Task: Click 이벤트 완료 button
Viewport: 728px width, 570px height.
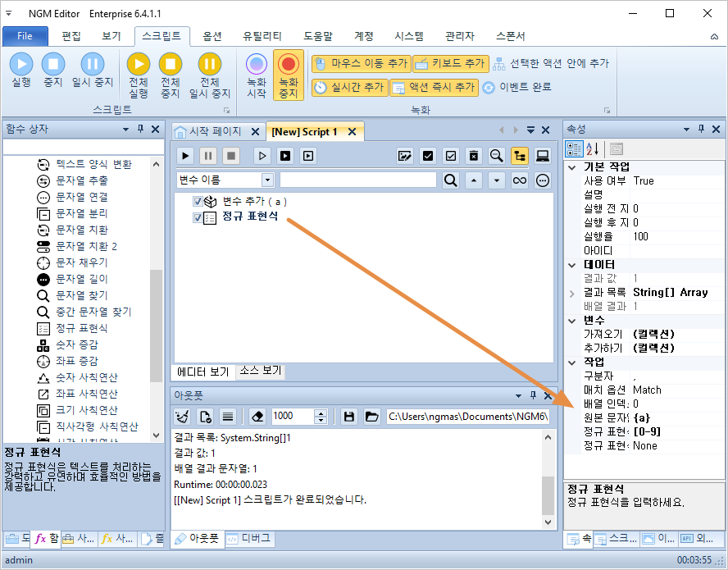Action: coord(516,87)
